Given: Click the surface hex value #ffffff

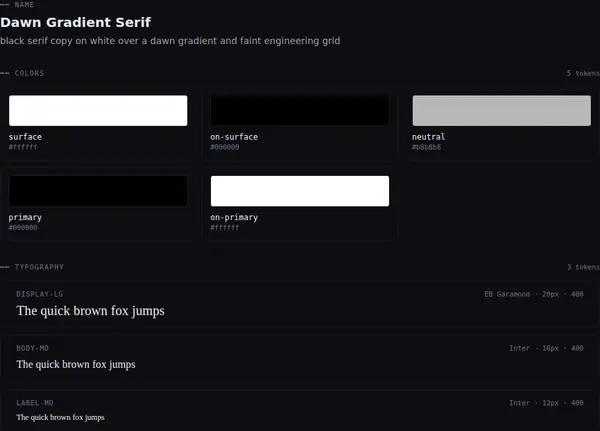Looking at the screenshot, I should (23, 147).
